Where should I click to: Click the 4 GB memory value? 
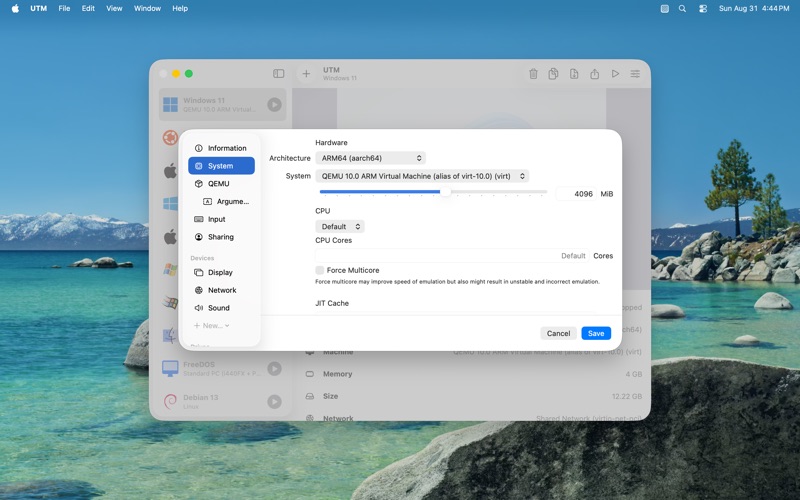tap(634, 374)
